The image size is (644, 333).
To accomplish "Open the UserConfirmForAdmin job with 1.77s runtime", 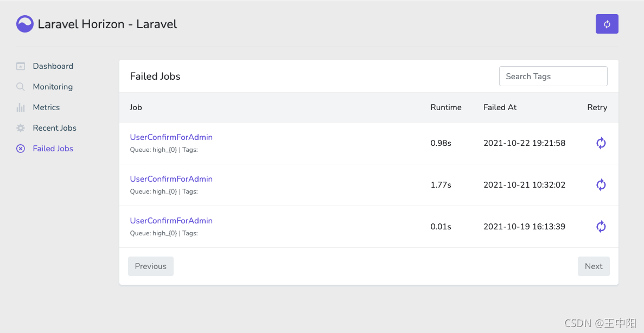I will [x=171, y=179].
